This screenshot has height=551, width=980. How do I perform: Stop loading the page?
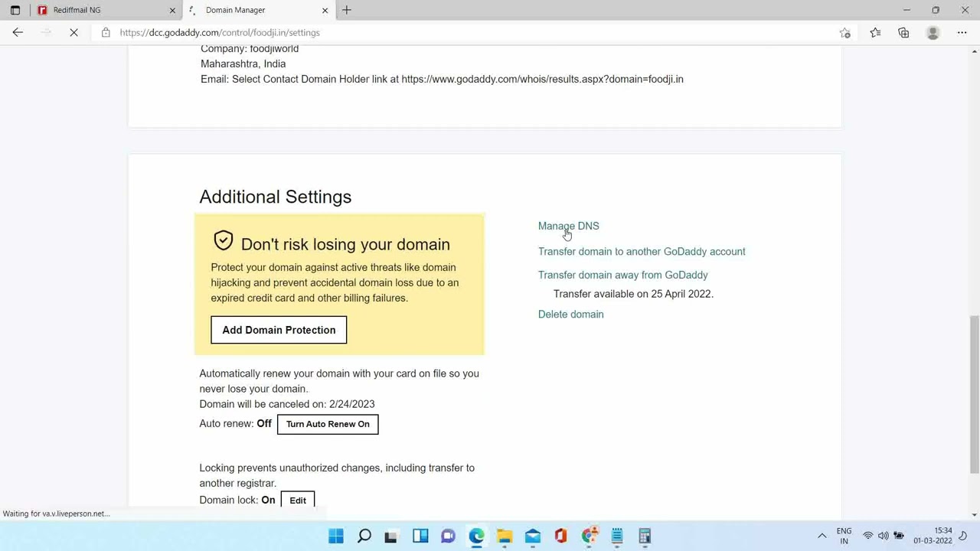74,32
